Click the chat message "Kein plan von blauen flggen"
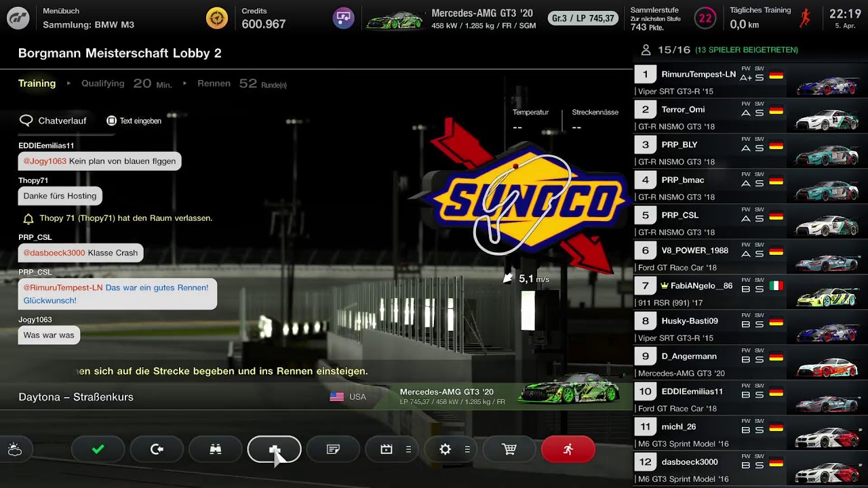Screen dimensions: 868x488 click(x=100, y=161)
